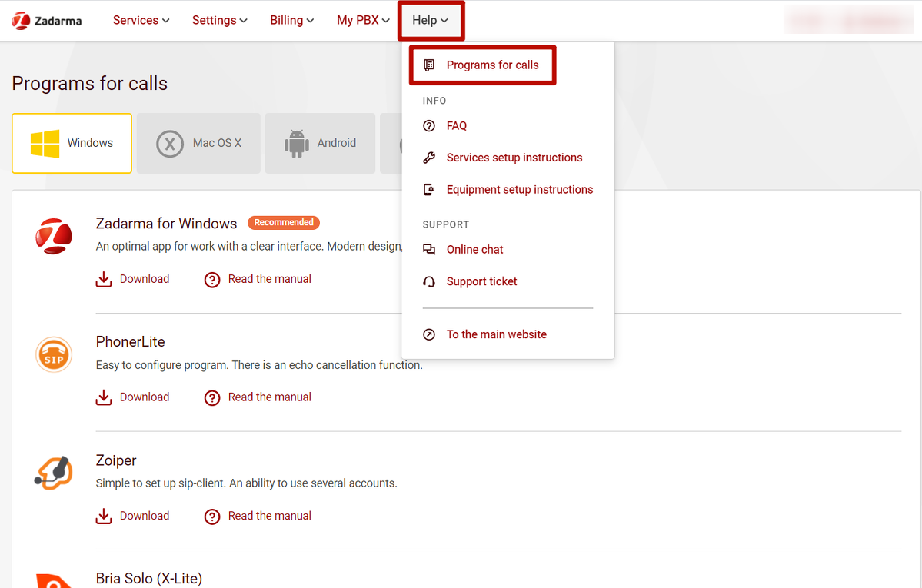Switch to the Mac OS X tab
This screenshot has width=922, height=588.
(x=199, y=143)
